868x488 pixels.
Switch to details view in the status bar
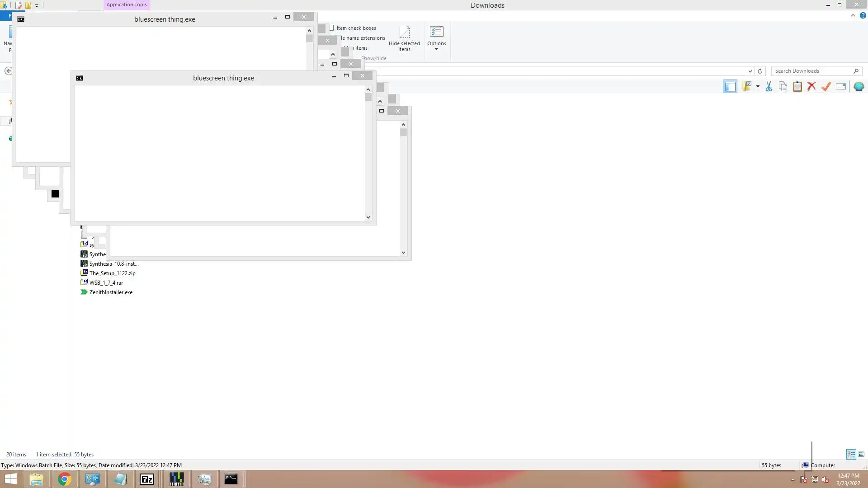pos(851,454)
